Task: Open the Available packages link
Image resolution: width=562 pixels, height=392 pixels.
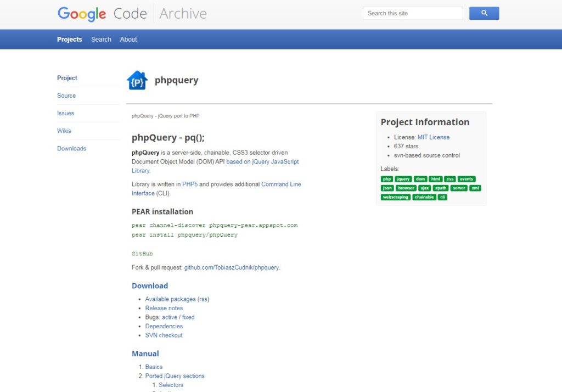Action: pyautogui.click(x=170, y=299)
